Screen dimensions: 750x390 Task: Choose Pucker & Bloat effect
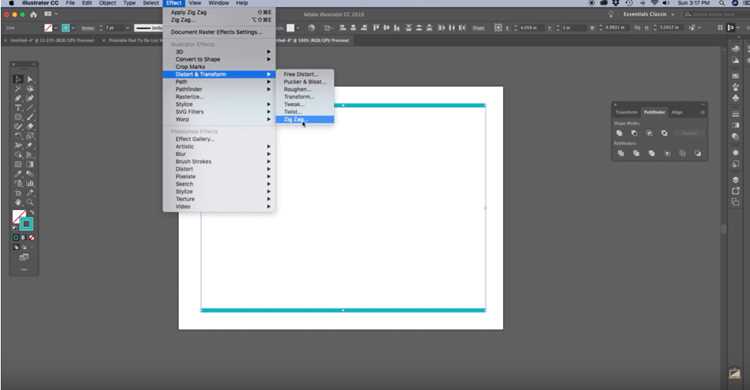click(x=305, y=82)
